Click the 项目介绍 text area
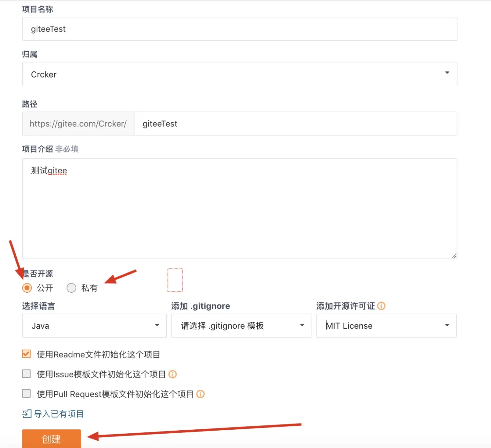 [240, 209]
